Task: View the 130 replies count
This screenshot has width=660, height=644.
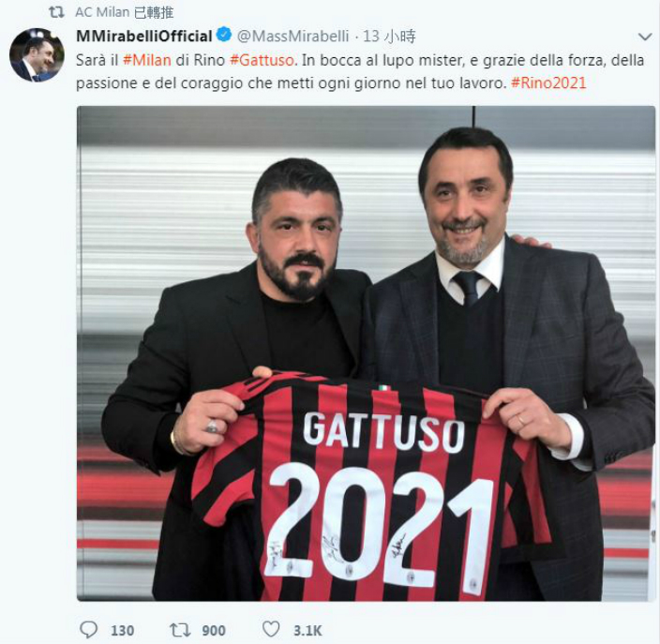Action: [x=123, y=631]
